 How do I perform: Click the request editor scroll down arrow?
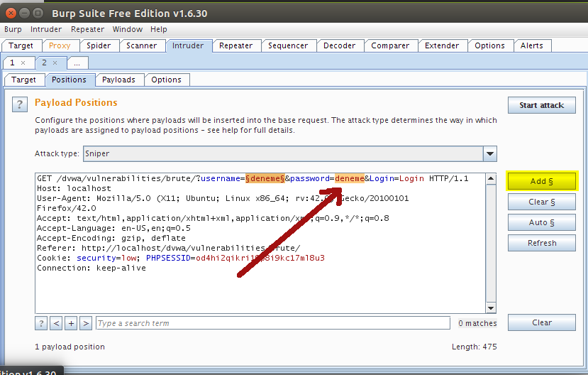(x=491, y=308)
